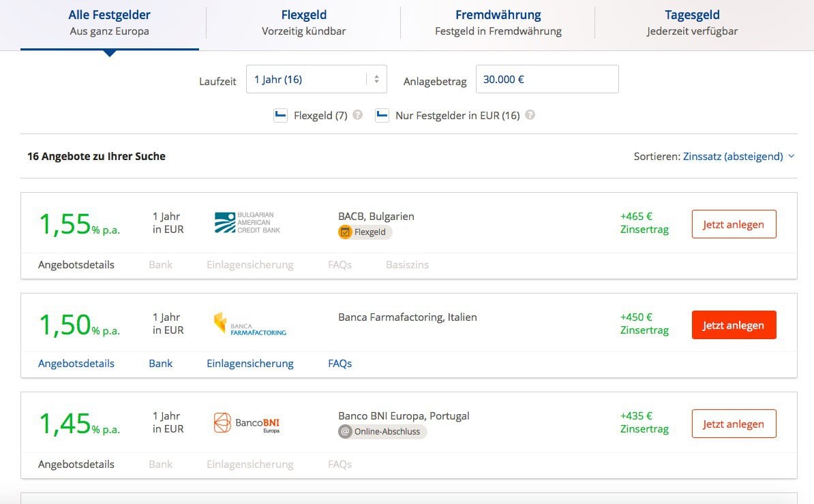The height and width of the screenshot is (504, 814).
Task: Open FAQs of the BACB offer
Action: click(x=340, y=264)
